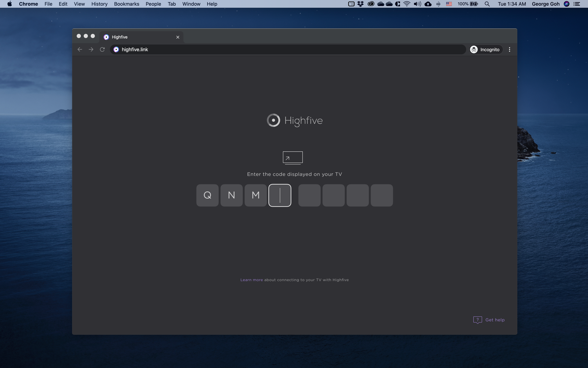Open the Apple menu
This screenshot has width=588, height=368.
[x=9, y=4]
